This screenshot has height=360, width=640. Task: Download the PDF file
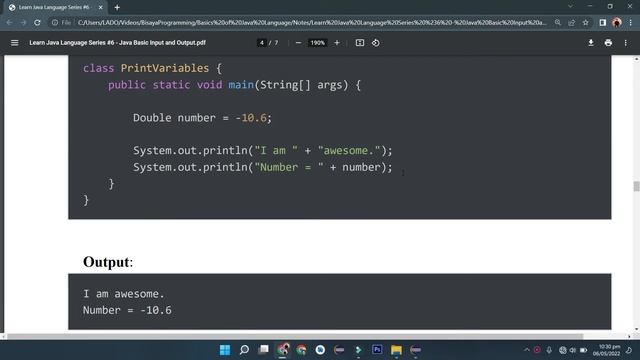coord(591,42)
